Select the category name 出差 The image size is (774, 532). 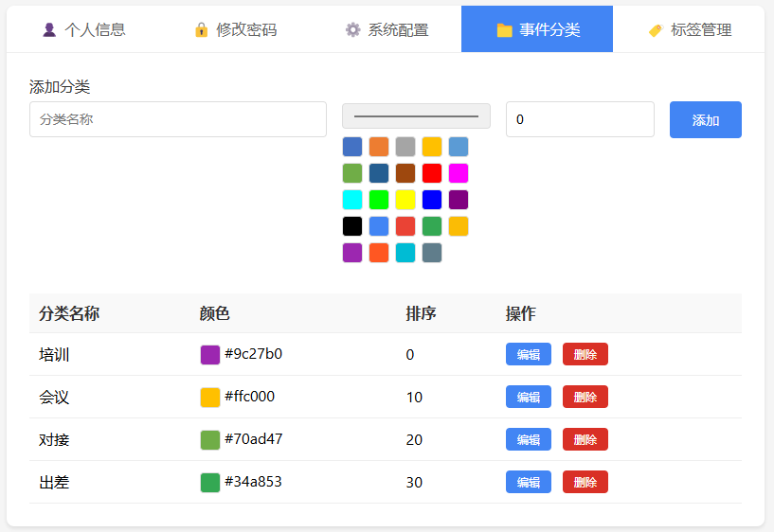pos(54,482)
